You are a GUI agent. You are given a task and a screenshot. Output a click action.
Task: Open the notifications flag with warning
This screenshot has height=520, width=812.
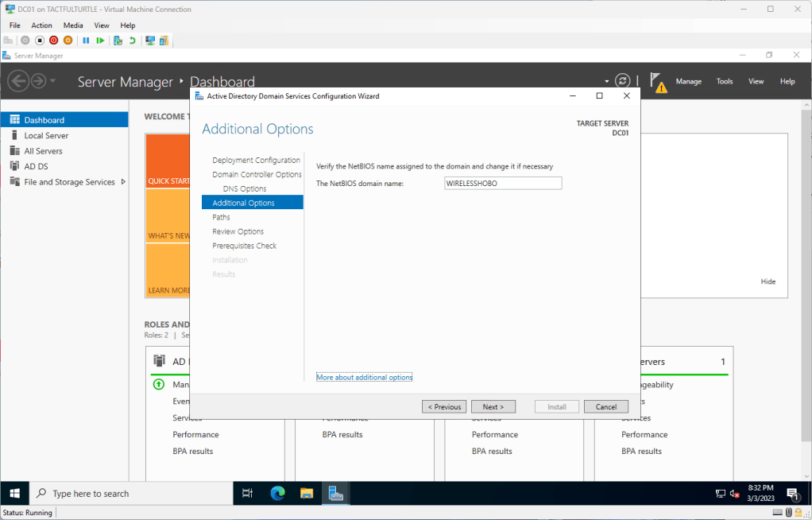pos(656,82)
